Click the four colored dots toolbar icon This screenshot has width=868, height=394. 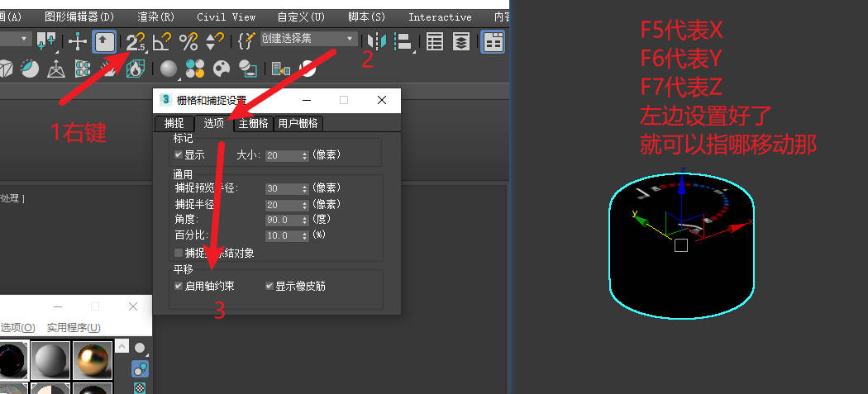coord(195,69)
